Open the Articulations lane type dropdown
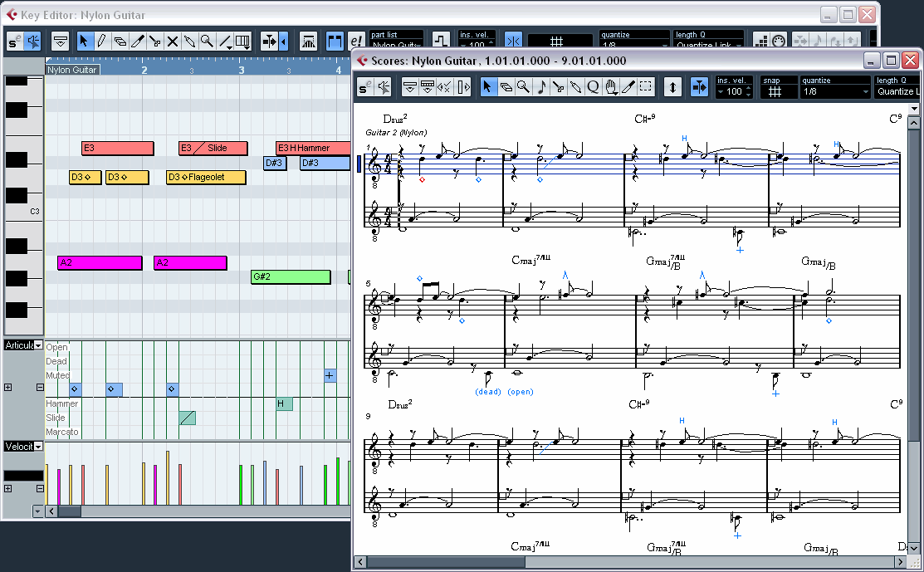The image size is (924, 572). [x=38, y=345]
